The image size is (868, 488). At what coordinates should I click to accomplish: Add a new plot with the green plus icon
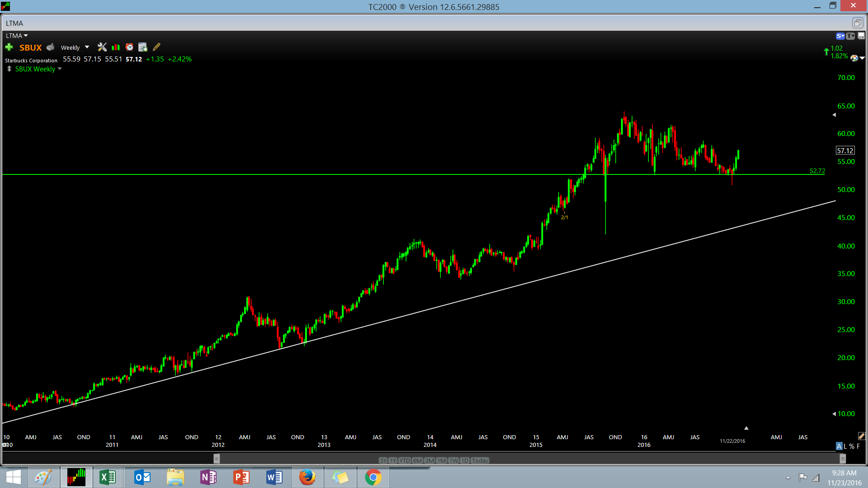tap(9, 47)
